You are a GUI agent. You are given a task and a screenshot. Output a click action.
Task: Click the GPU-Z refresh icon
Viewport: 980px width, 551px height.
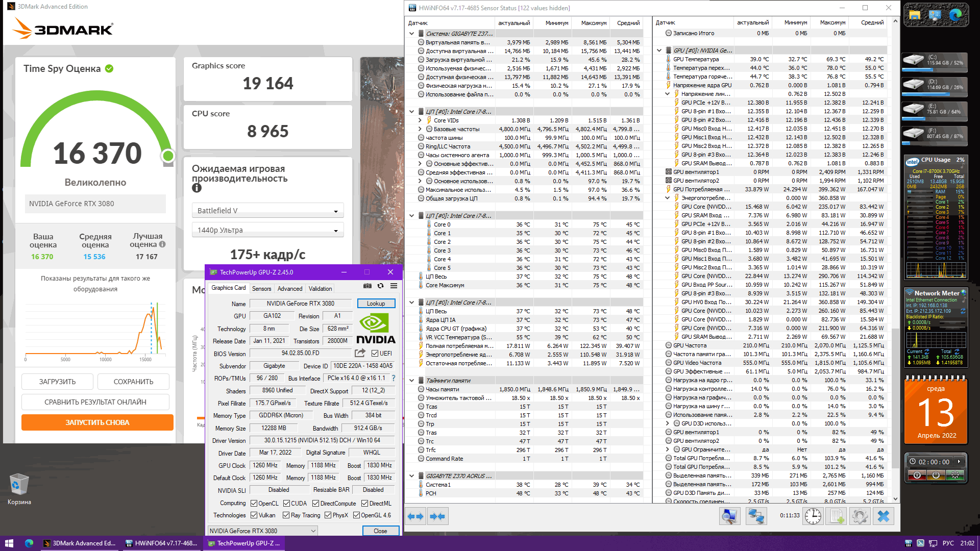(380, 286)
